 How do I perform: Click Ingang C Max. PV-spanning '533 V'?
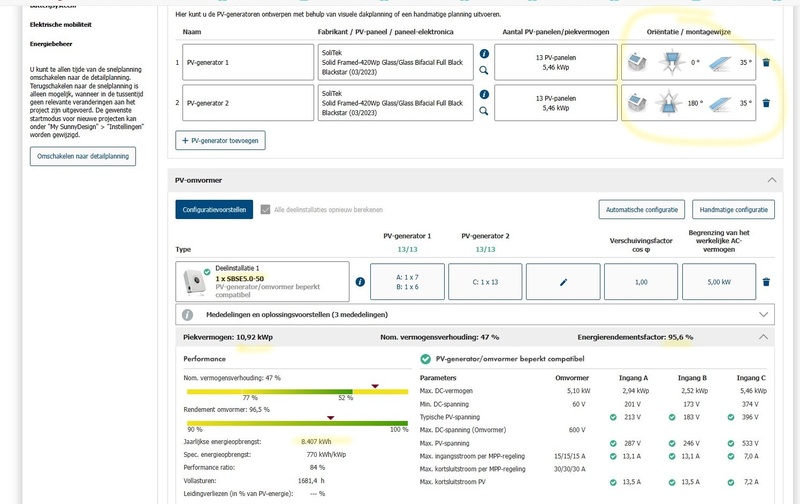(x=750, y=443)
